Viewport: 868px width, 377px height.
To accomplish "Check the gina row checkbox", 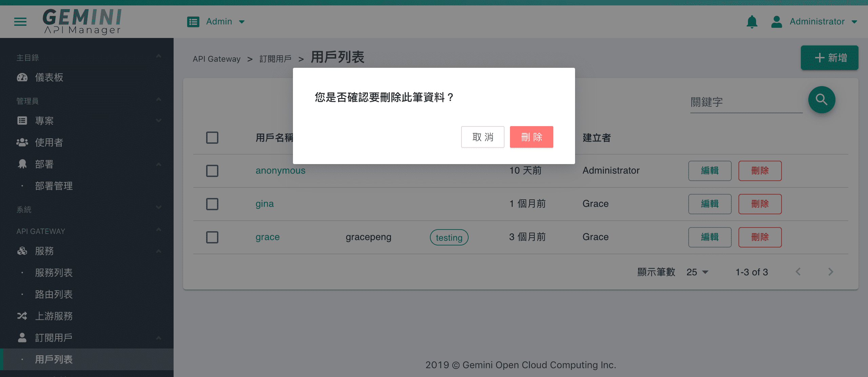I will [x=212, y=204].
